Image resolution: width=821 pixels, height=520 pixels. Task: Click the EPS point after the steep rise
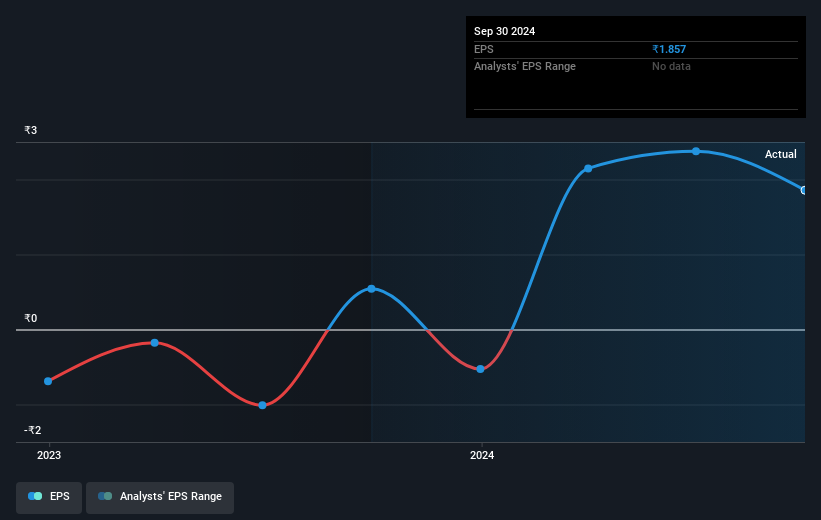pyautogui.click(x=588, y=168)
